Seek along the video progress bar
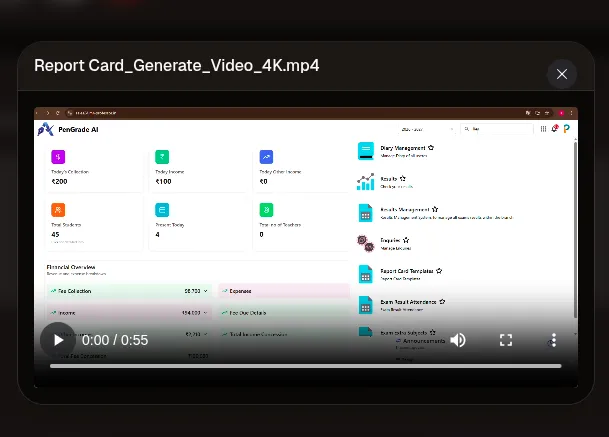This screenshot has width=609, height=437. [x=306, y=366]
